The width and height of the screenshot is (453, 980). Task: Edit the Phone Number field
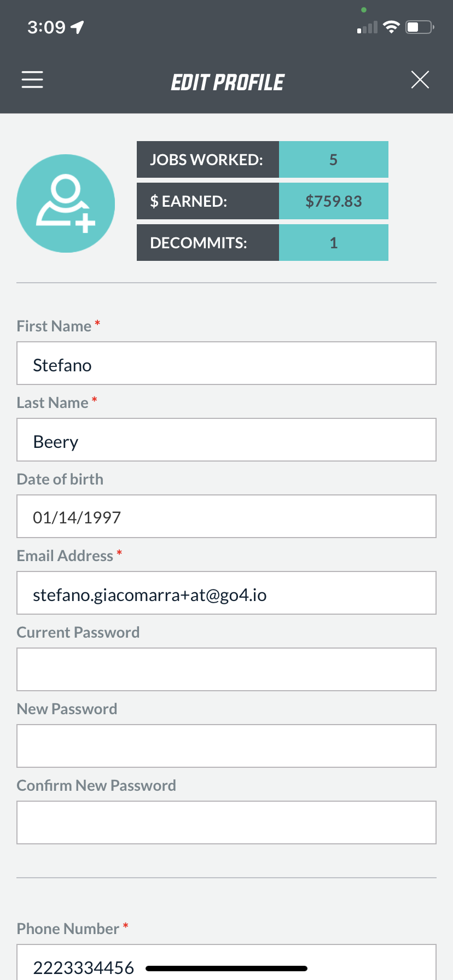(x=226, y=962)
